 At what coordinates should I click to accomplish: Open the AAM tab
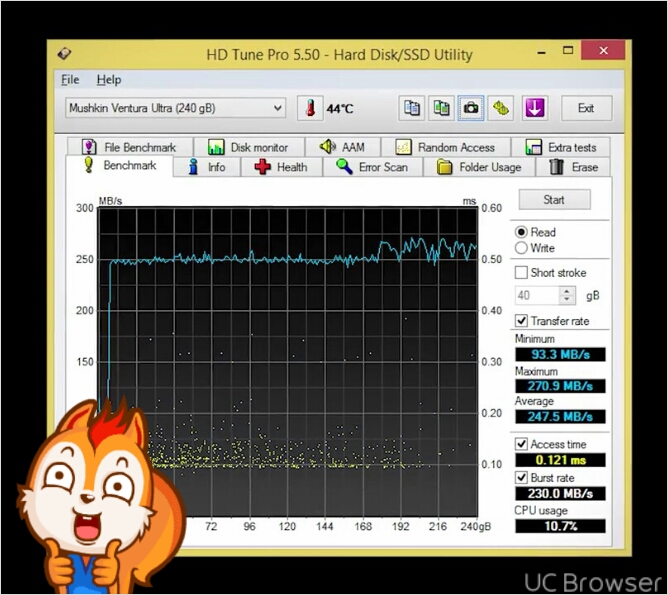point(343,147)
